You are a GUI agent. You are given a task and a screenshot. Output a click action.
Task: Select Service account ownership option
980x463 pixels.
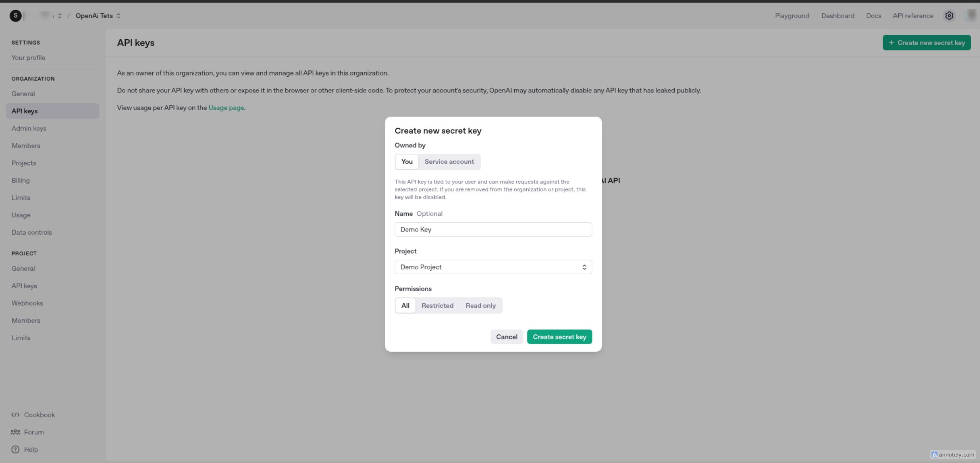(x=449, y=162)
